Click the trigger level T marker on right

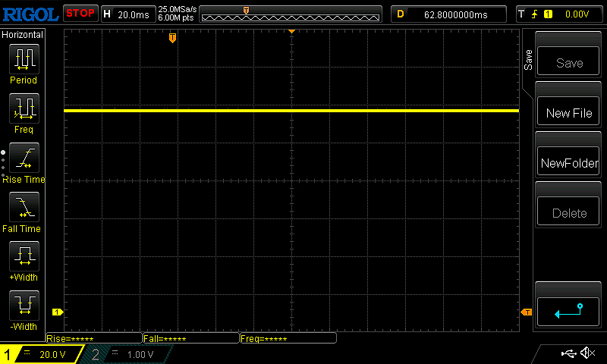(x=527, y=312)
